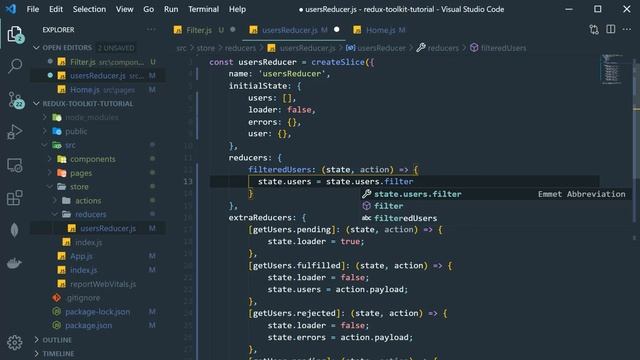
Task: Collapse the REDUX-TOOLKIT-TUTORIAL folder section
Action: [84, 104]
